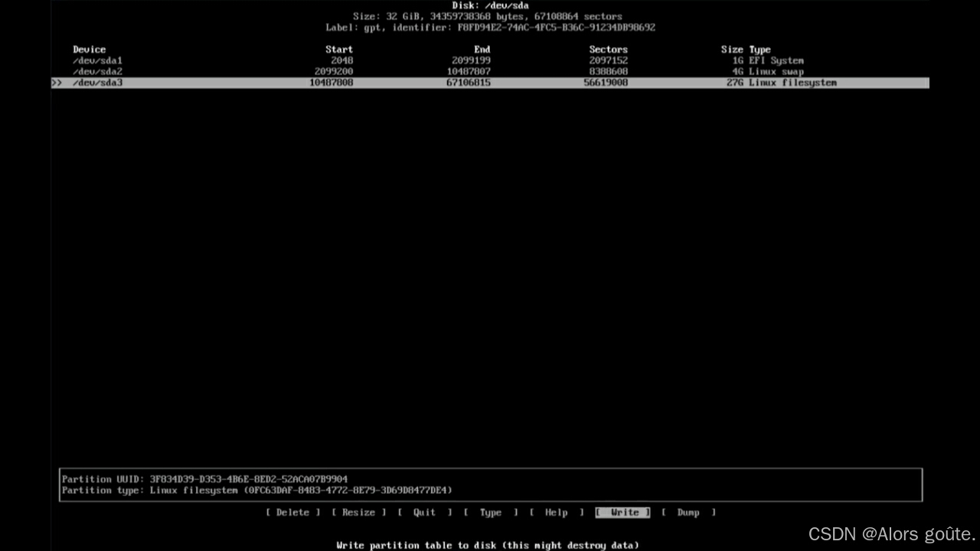980x551 pixels.
Task: Select the Dump option
Action: coord(688,512)
